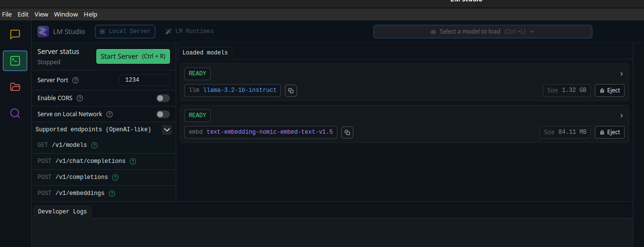Select the Loaded models tab
Screen dimensions: 644x247
[205, 53]
